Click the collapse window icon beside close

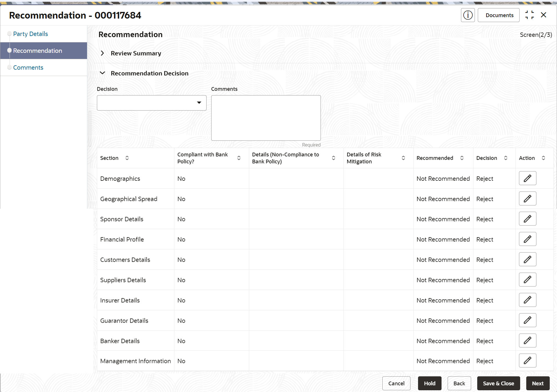(x=529, y=15)
